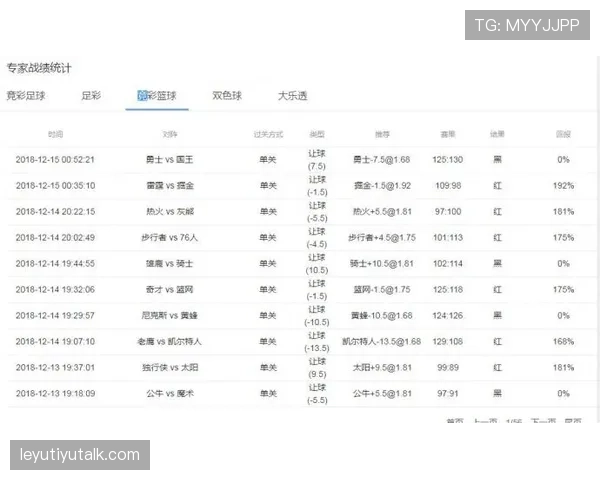Click the 让球 (10.5) type cell
The image size is (600, 480).
coord(317,264)
